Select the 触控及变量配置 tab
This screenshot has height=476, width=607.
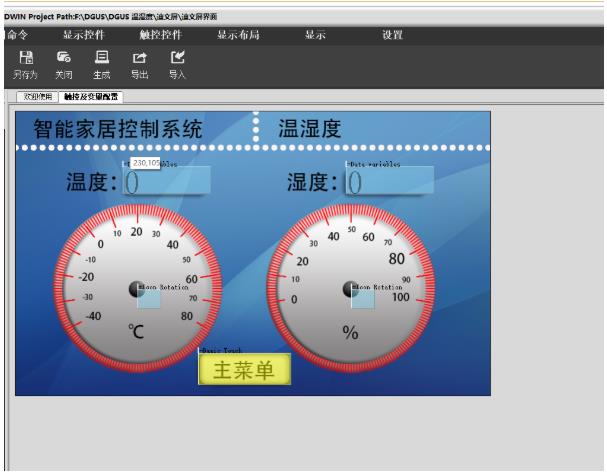[x=91, y=96]
